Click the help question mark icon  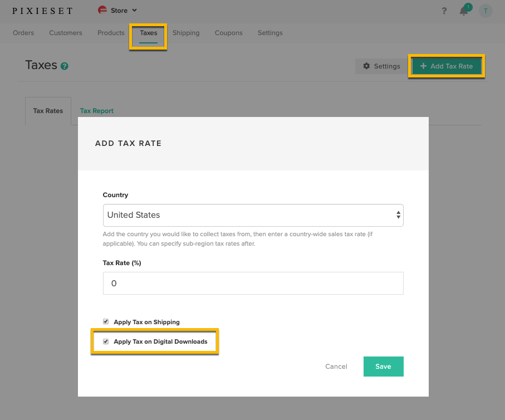point(444,11)
